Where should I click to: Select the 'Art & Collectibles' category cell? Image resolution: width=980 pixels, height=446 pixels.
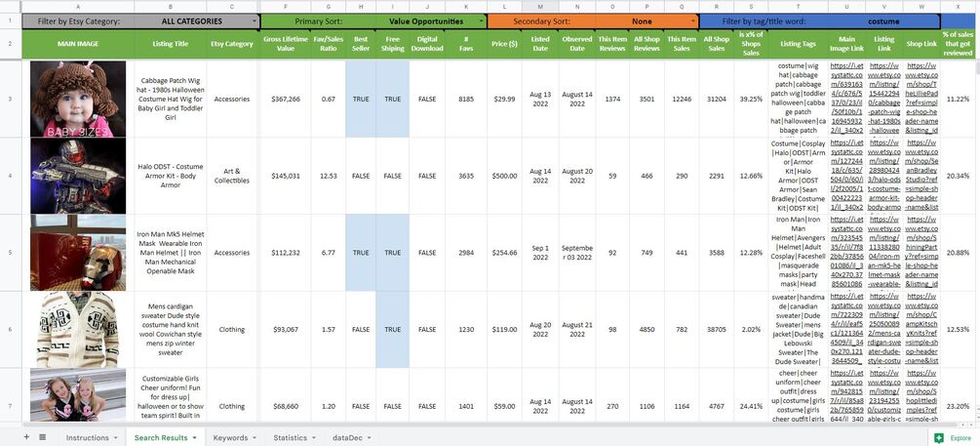[232, 176]
